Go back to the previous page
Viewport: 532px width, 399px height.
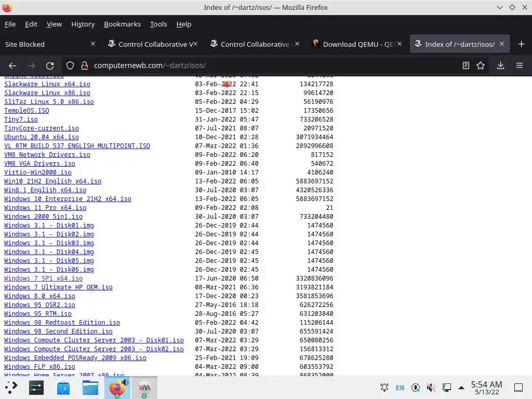[12, 65]
